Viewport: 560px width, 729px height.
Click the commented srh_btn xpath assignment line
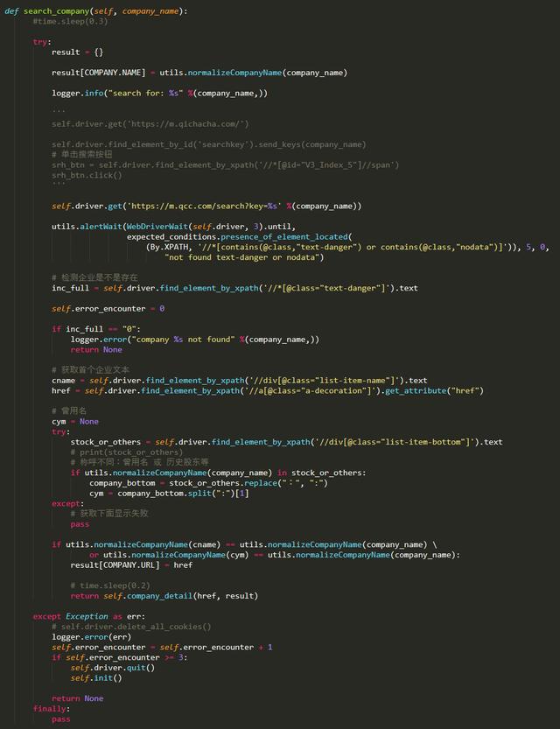226,165
